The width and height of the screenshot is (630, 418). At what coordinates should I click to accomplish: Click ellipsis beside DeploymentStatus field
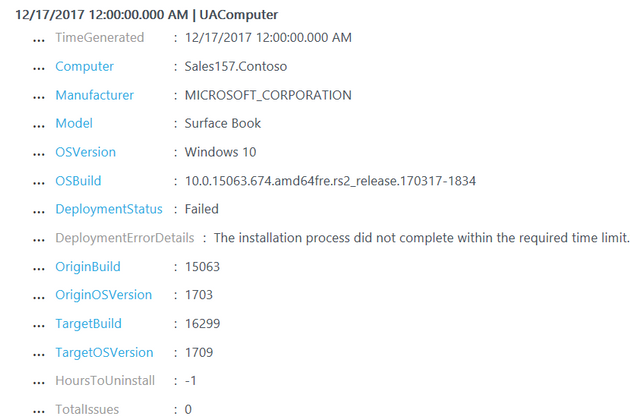pyautogui.click(x=39, y=212)
